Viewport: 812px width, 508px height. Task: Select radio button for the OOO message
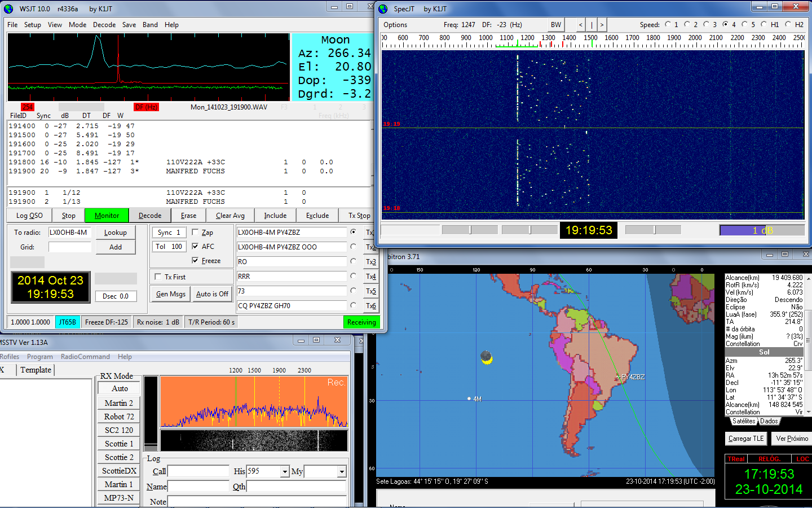tap(354, 247)
